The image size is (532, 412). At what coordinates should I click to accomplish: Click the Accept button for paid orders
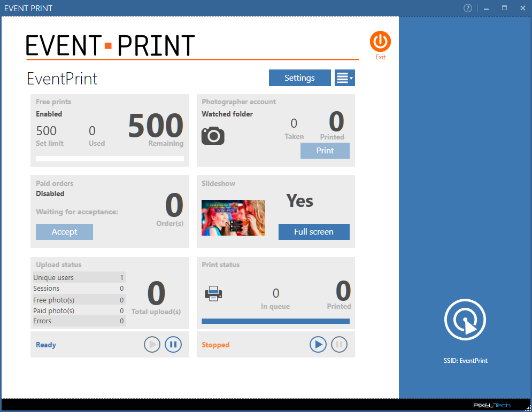pyautogui.click(x=65, y=232)
